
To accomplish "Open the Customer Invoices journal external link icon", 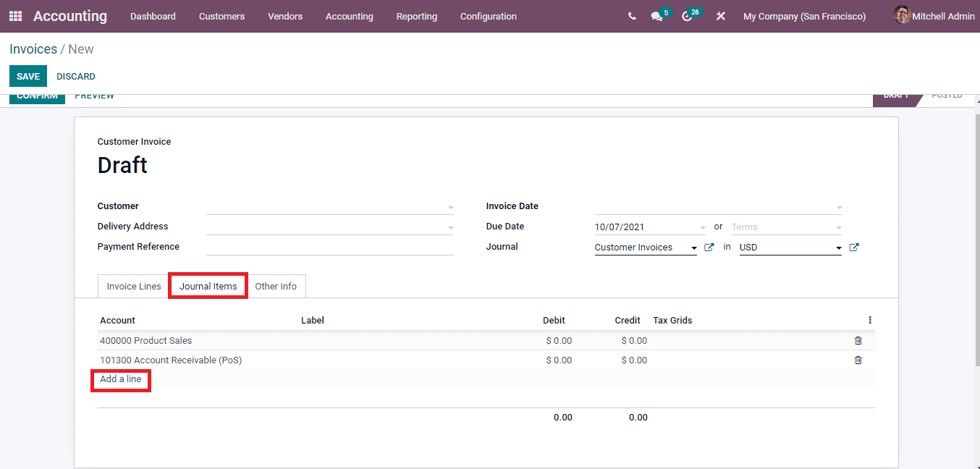I will [709, 247].
